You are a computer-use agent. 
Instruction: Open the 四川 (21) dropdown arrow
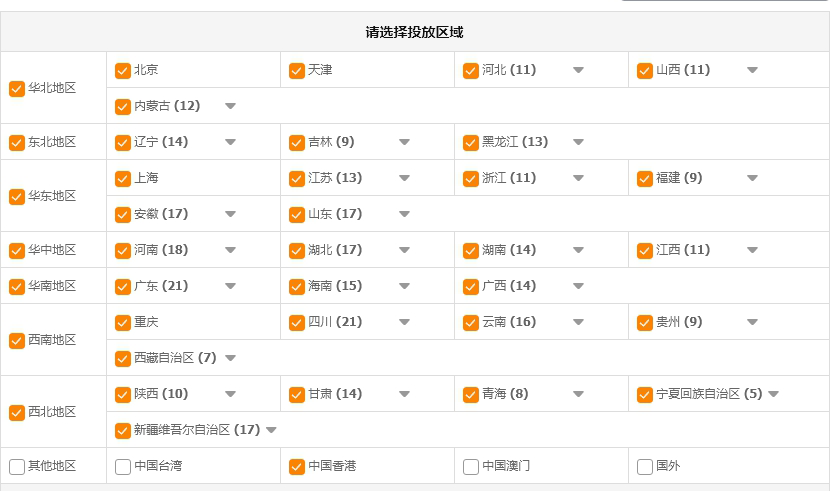[404, 323]
